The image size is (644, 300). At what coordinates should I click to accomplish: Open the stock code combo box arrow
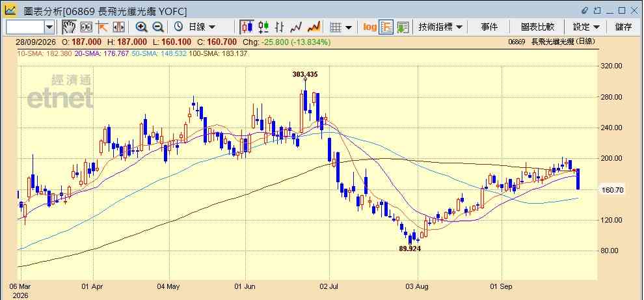[49, 27]
